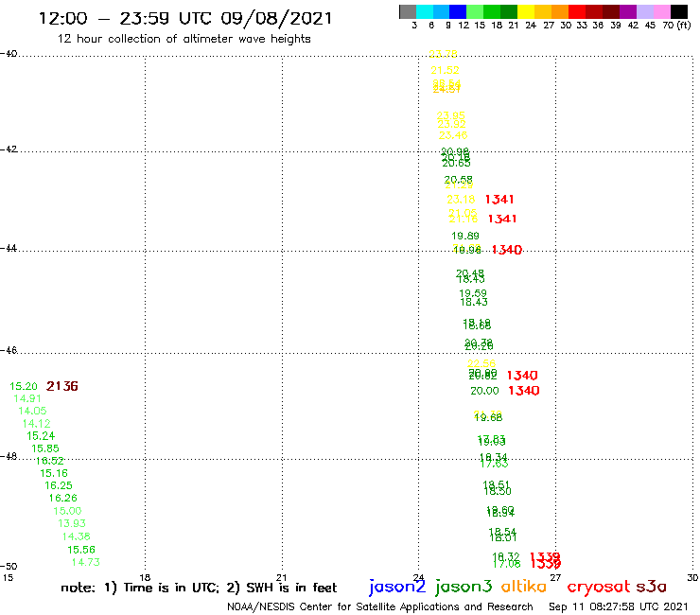Click the 'cryosat' satellite legend label
The image size is (700, 615).
(598, 587)
